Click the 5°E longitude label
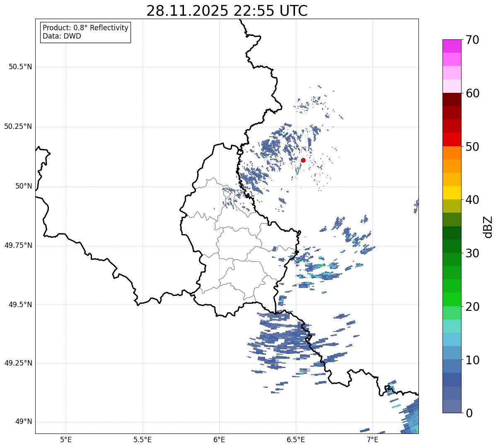Image resolution: width=498 pixels, height=448 pixels. click(x=66, y=439)
